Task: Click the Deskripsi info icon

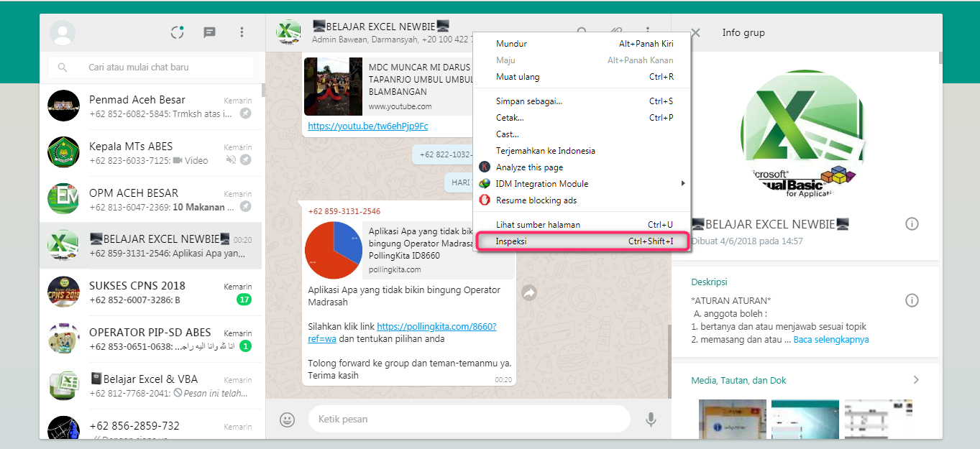Action: (912, 300)
